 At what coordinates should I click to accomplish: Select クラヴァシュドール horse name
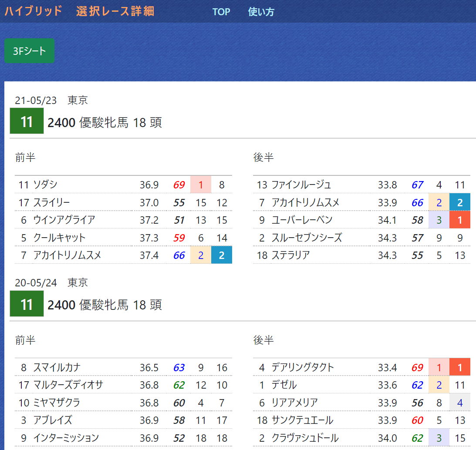(x=305, y=438)
